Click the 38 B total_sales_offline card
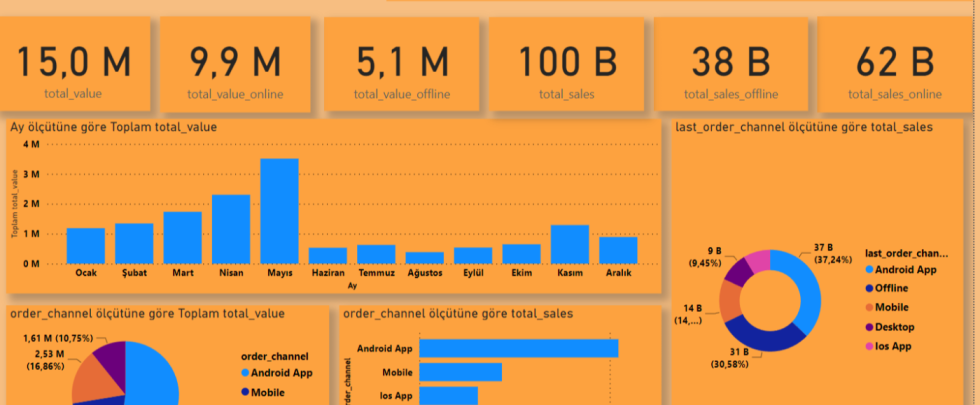The width and height of the screenshot is (980, 405). coord(731,64)
